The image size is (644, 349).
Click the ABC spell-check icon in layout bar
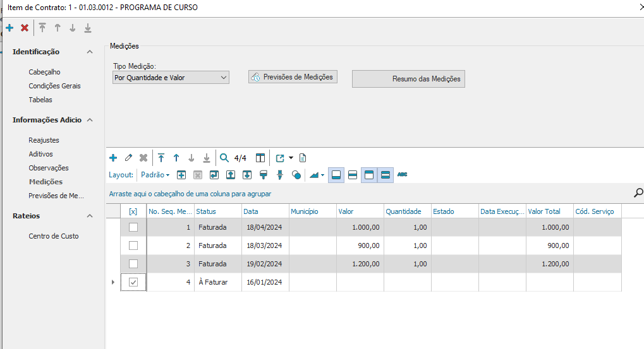click(x=402, y=175)
